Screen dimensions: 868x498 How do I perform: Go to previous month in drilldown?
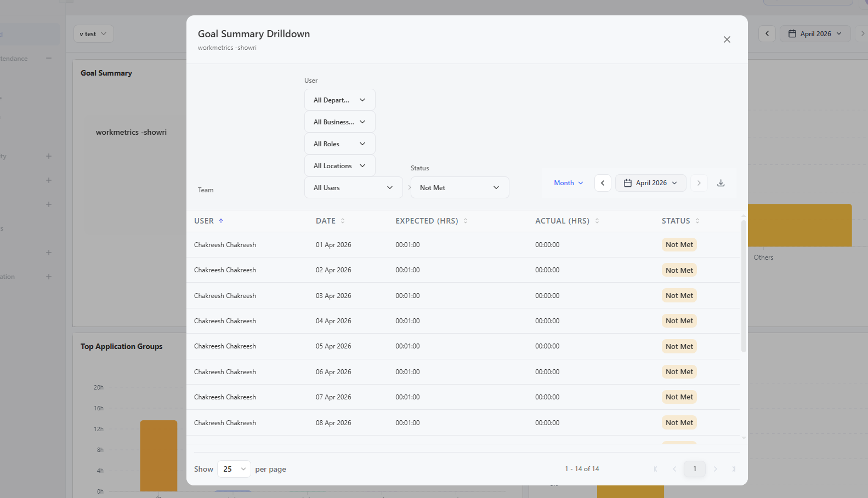pyautogui.click(x=603, y=183)
